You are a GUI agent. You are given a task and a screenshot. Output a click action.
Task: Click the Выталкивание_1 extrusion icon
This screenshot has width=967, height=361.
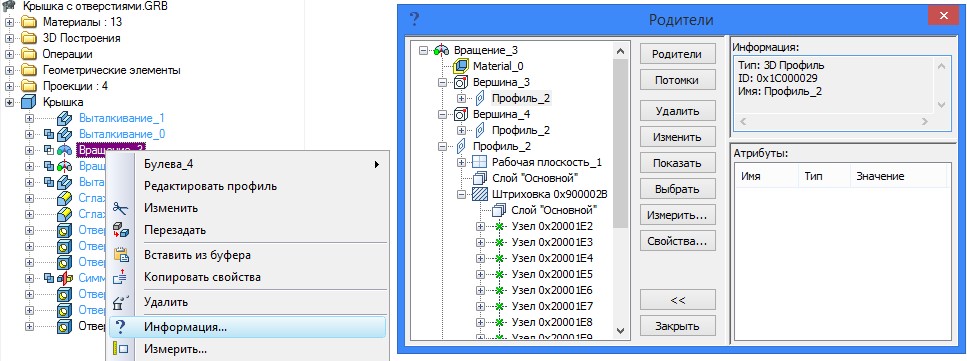point(65,118)
